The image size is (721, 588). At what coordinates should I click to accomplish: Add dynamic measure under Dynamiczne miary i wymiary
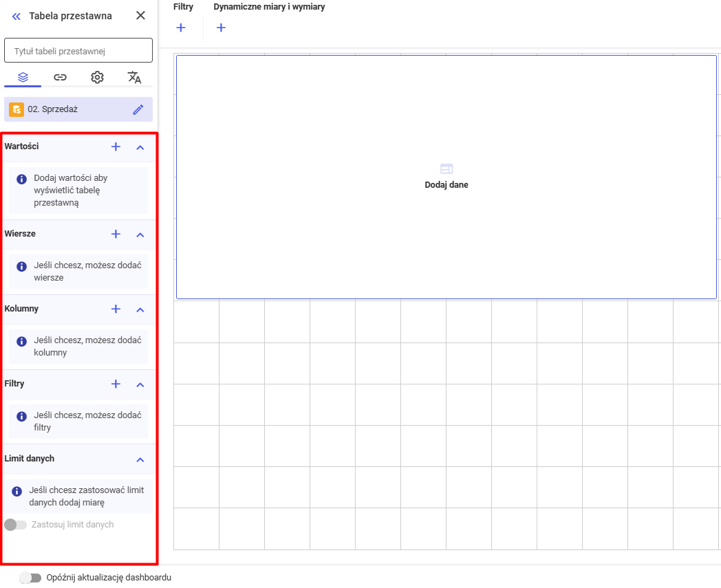pos(221,28)
